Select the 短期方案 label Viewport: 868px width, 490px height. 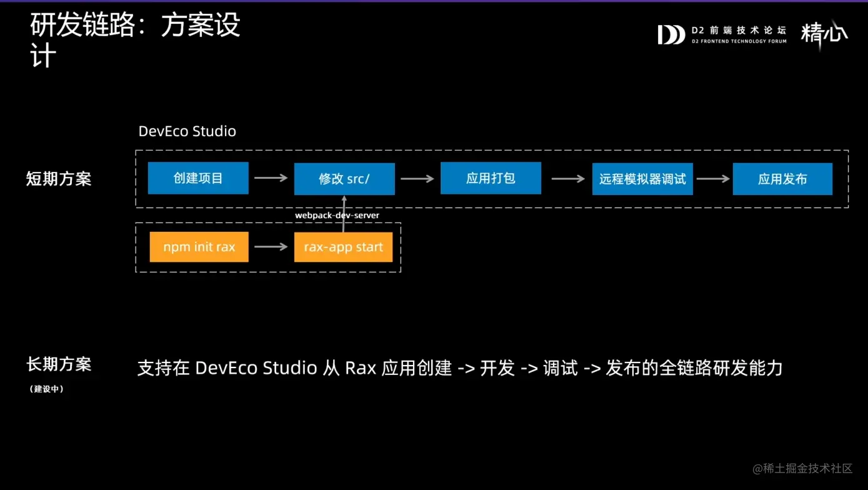[59, 179]
